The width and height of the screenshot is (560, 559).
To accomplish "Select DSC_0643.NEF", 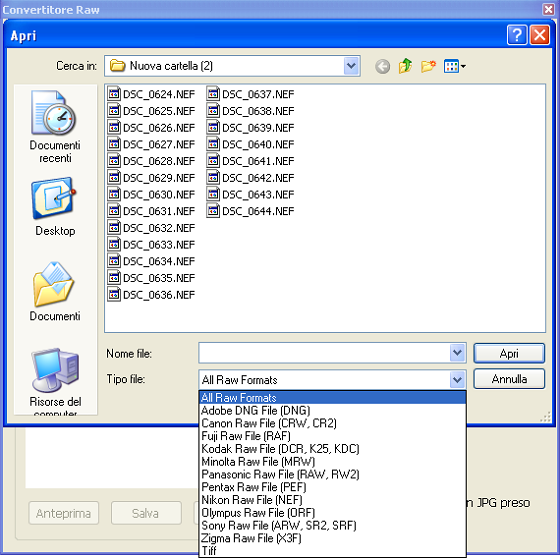I will 250,194.
